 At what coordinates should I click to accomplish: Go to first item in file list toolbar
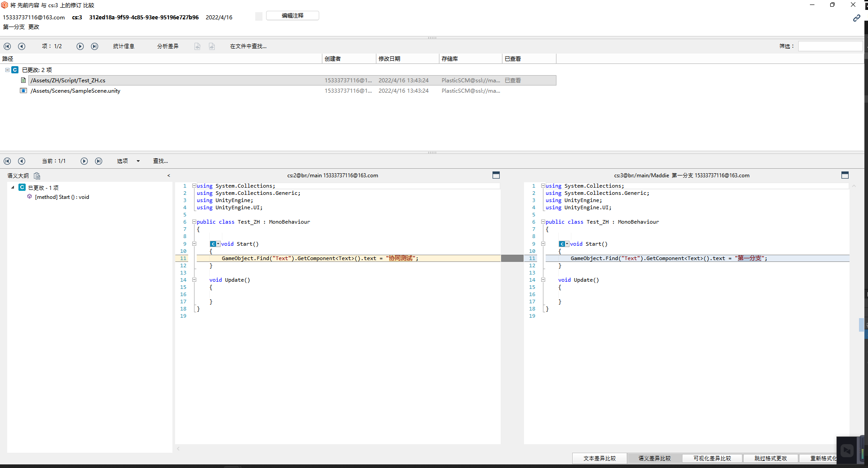pos(7,46)
